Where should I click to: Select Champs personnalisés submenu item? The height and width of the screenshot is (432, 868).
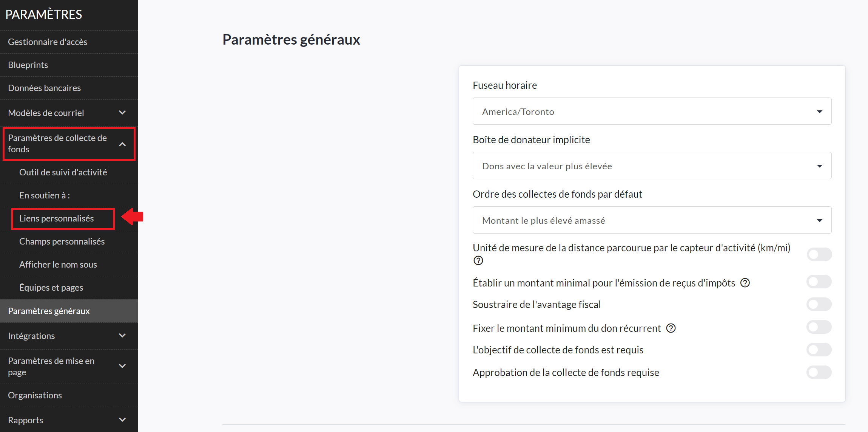[x=62, y=242]
